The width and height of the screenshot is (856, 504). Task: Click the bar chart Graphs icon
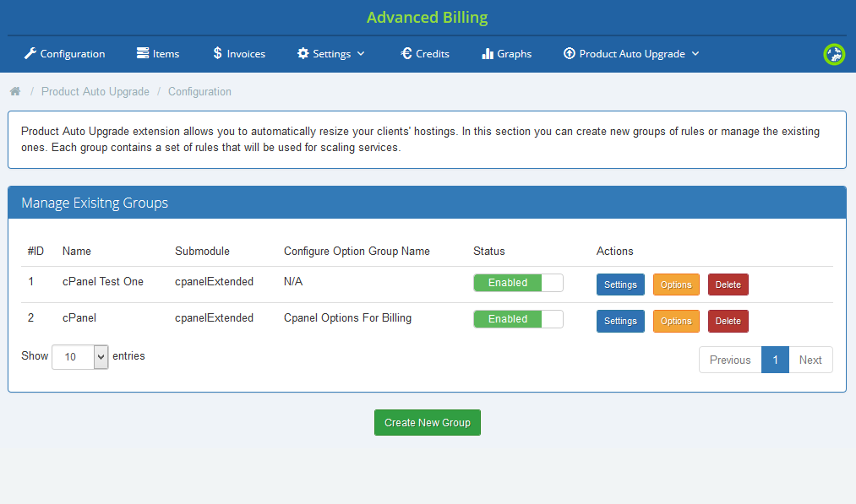488,53
